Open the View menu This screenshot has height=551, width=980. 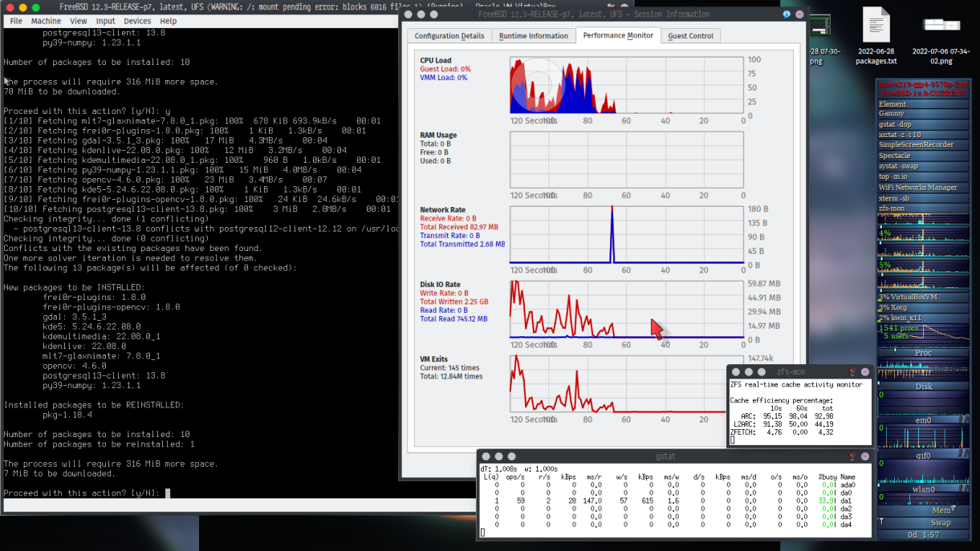pos(79,21)
